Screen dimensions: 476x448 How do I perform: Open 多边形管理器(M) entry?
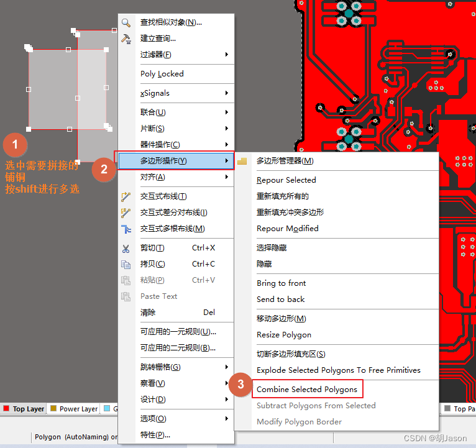point(337,161)
